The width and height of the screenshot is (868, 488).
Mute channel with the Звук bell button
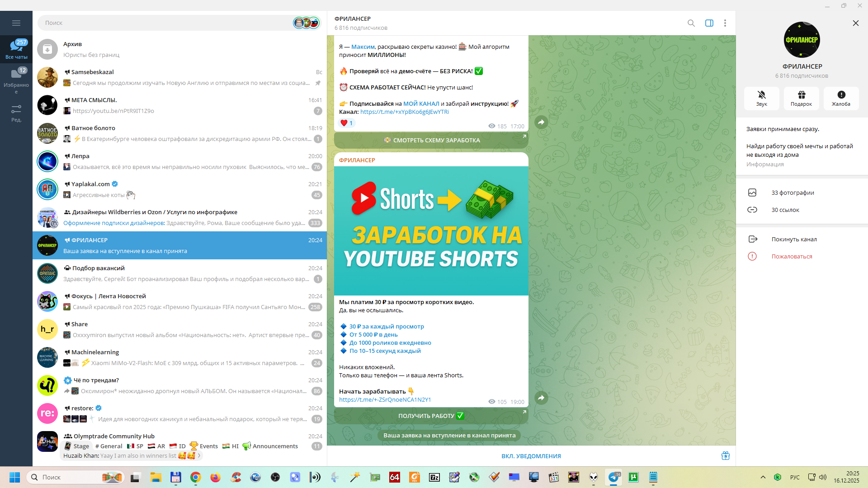click(761, 98)
